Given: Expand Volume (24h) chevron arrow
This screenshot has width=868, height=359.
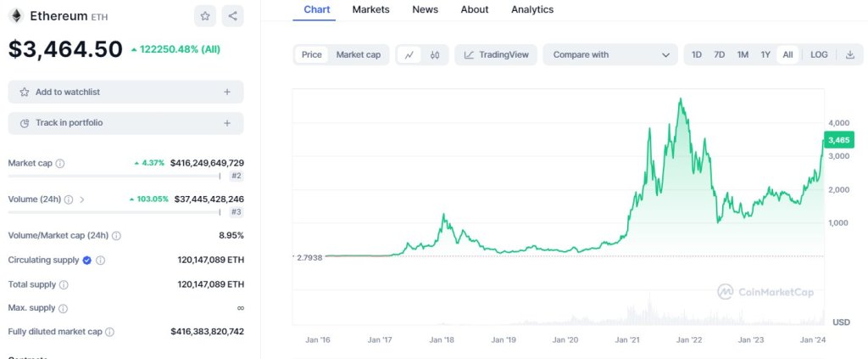Looking at the screenshot, I should tap(81, 199).
